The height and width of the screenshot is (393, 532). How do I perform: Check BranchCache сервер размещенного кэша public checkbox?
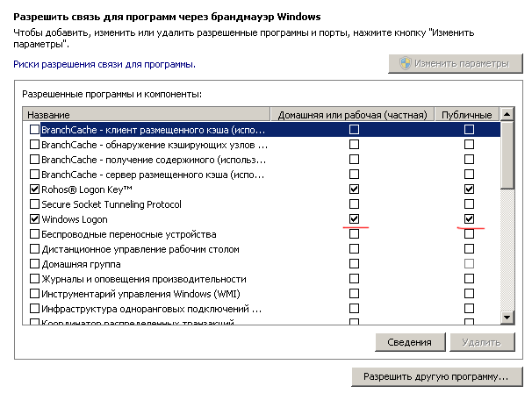pyautogui.click(x=470, y=175)
